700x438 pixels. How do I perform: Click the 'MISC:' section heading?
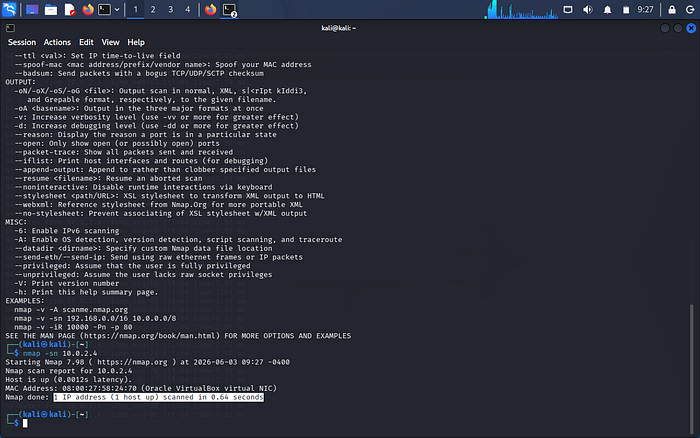(x=16, y=222)
